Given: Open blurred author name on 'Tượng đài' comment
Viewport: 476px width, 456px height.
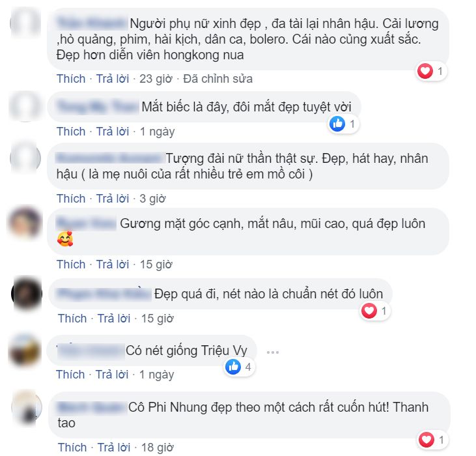Looking at the screenshot, I should pos(109,158).
